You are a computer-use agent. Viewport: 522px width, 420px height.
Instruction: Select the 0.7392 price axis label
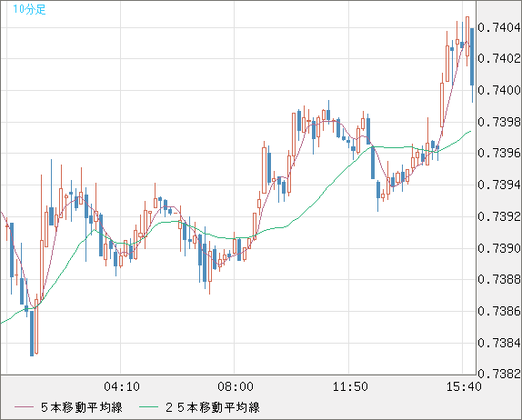499,216
